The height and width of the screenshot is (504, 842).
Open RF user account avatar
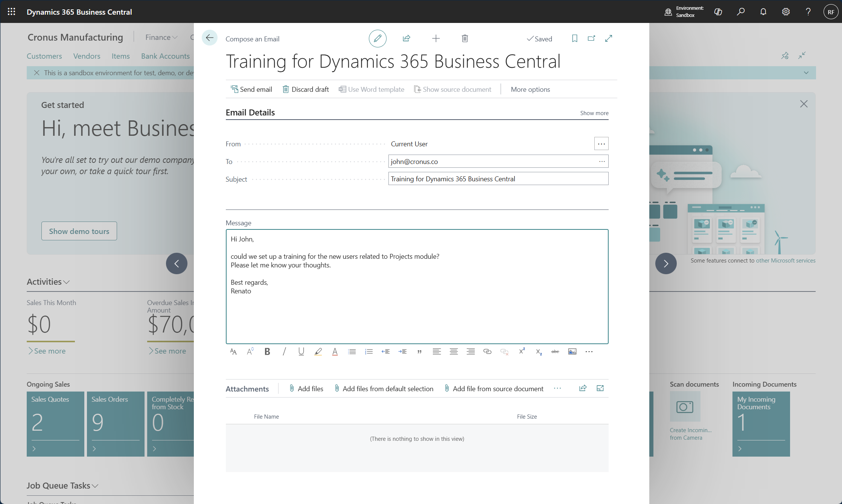[x=831, y=12]
